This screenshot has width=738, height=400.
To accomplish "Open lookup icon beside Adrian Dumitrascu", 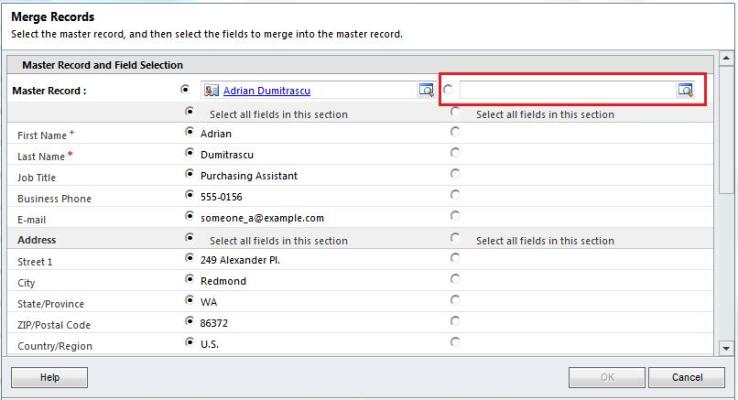I will point(426,89).
